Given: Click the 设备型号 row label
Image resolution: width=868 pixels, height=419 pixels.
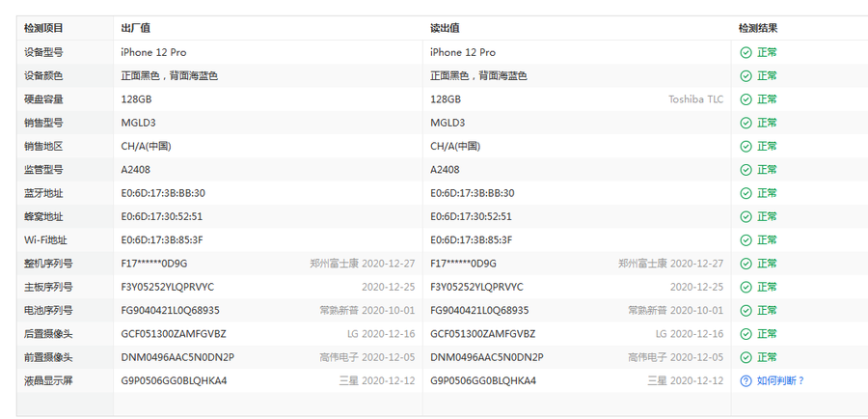Looking at the screenshot, I should pos(43,53).
